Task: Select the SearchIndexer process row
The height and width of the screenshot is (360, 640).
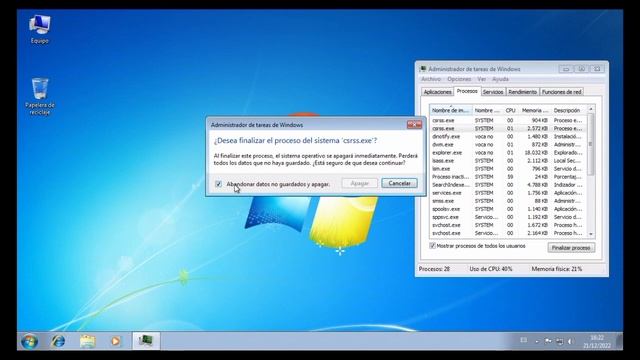Action: 508,185
